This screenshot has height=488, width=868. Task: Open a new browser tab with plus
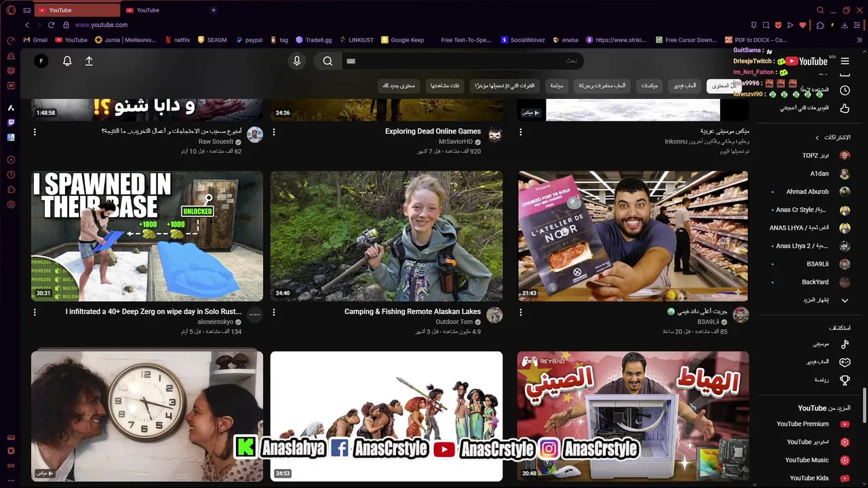tap(214, 10)
